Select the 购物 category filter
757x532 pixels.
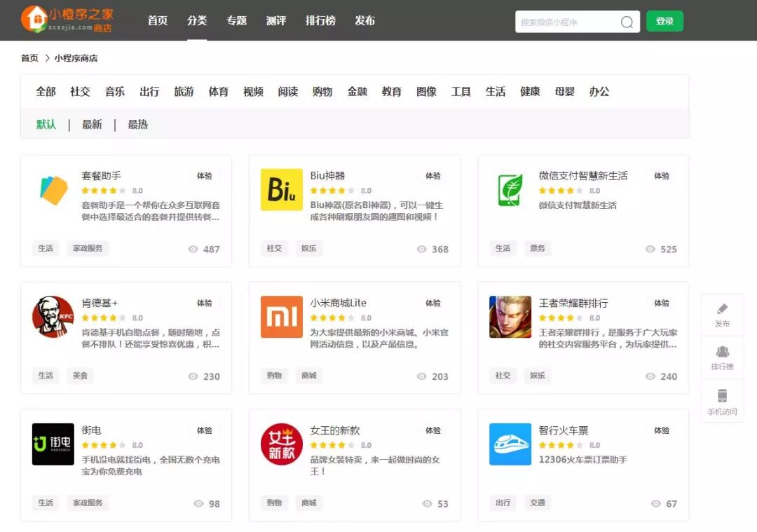(x=322, y=91)
